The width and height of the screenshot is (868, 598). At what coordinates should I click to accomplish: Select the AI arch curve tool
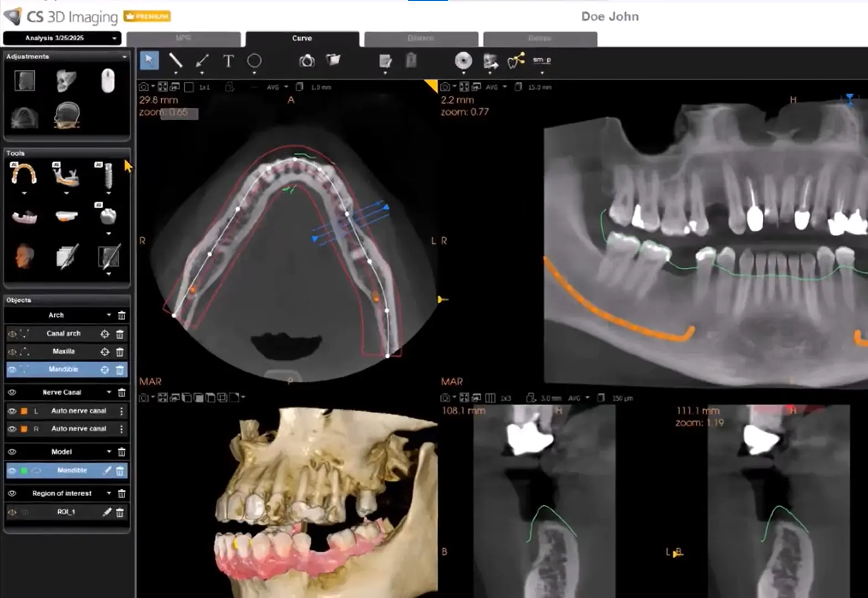click(24, 174)
